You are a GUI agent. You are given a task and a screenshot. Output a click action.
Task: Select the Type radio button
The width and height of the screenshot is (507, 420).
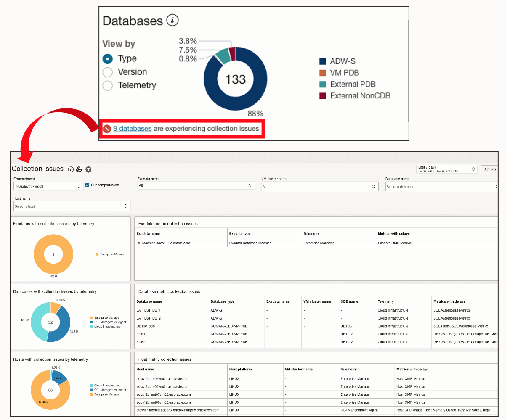click(108, 59)
